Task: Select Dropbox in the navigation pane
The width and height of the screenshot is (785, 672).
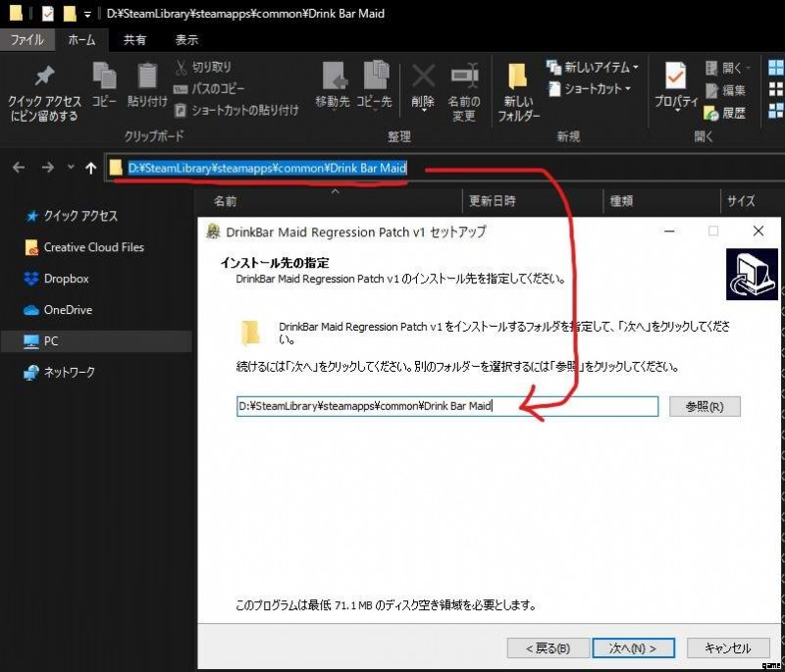Action: tap(66, 279)
